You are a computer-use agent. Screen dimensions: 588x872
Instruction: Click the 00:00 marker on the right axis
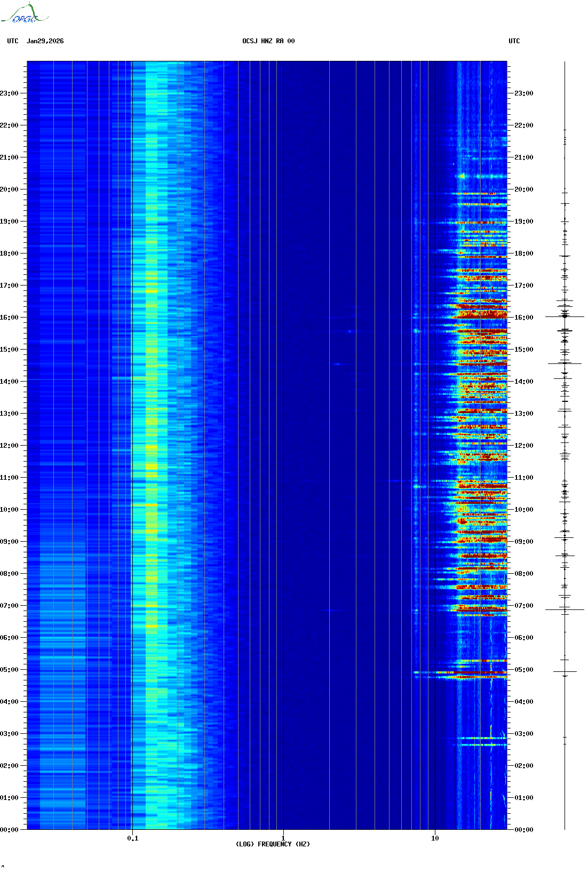click(x=523, y=829)
